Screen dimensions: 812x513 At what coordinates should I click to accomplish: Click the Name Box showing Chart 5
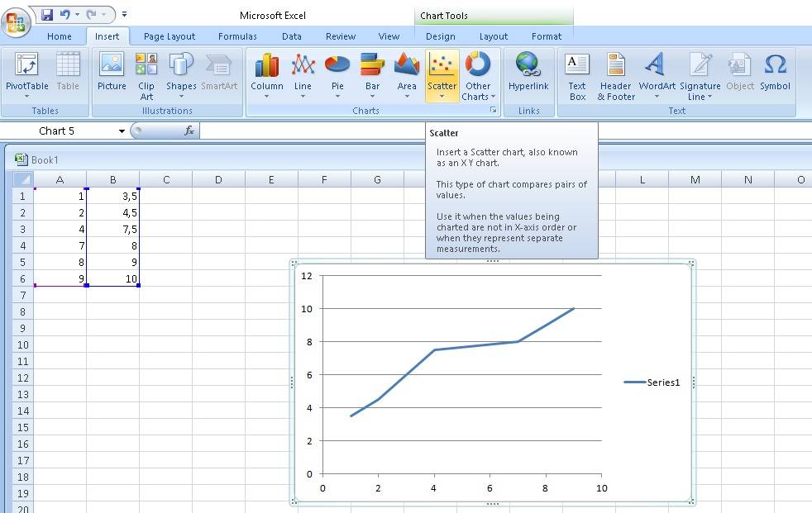click(56, 131)
